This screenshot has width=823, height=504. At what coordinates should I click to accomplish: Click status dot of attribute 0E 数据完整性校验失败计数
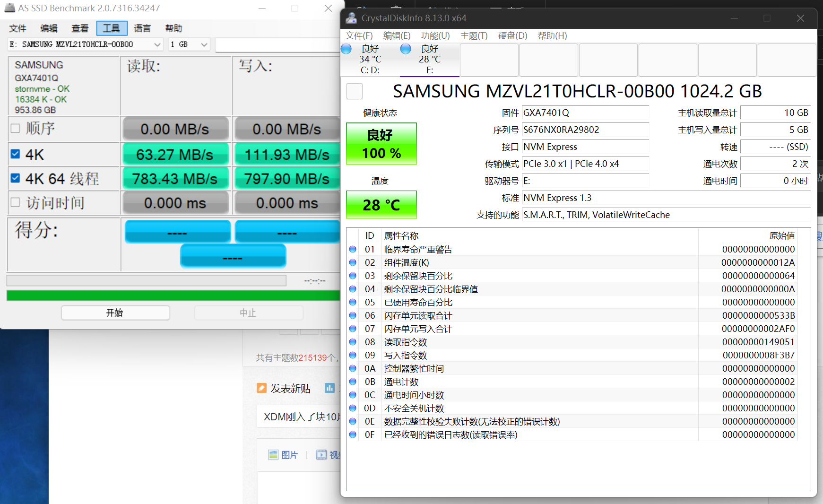[353, 421]
